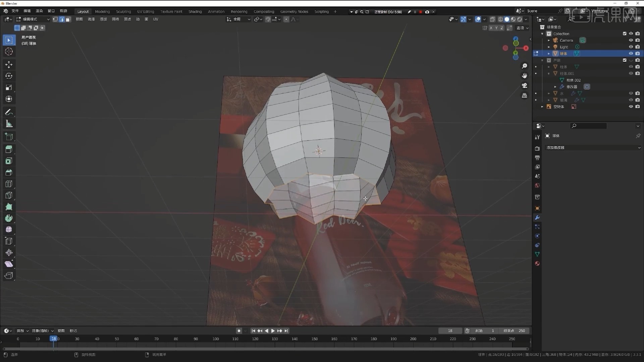This screenshot has width=644, height=362.
Task: Select the Inset Faces tool
Action: click(x=9, y=161)
